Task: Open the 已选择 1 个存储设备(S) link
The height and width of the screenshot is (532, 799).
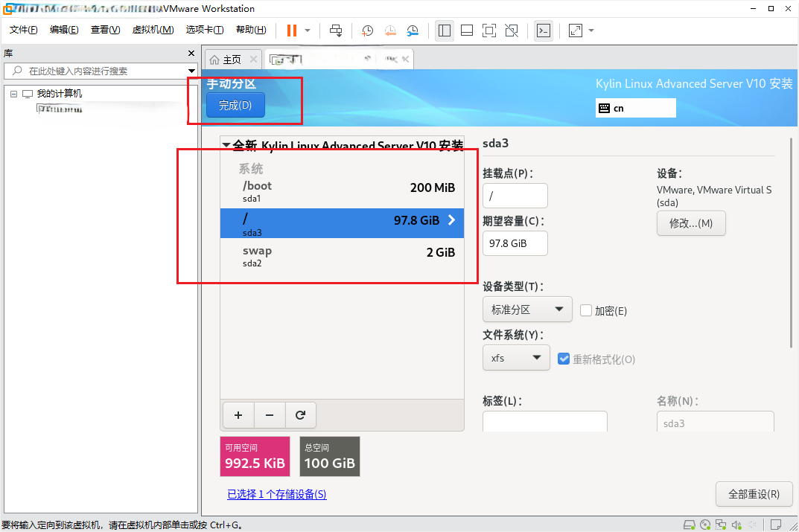Action: (277, 494)
